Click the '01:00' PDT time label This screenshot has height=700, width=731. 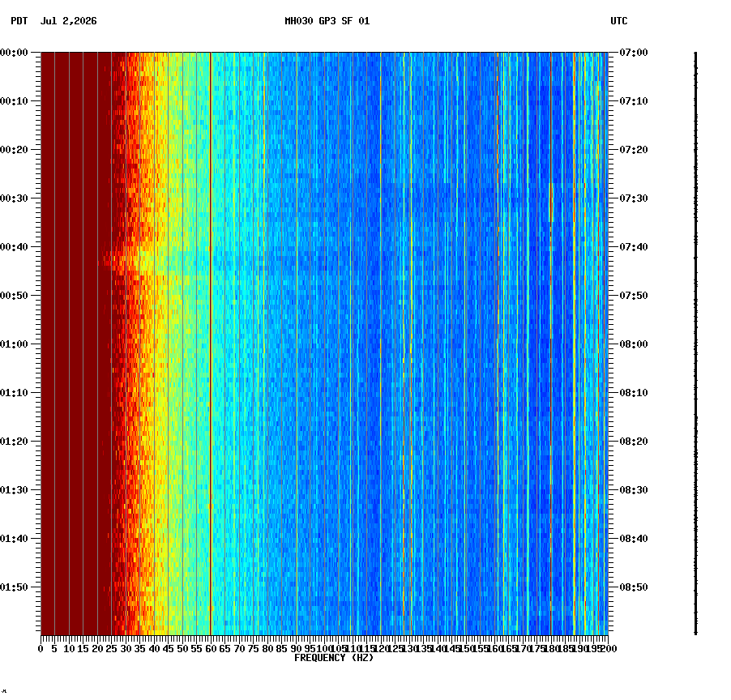coord(14,344)
